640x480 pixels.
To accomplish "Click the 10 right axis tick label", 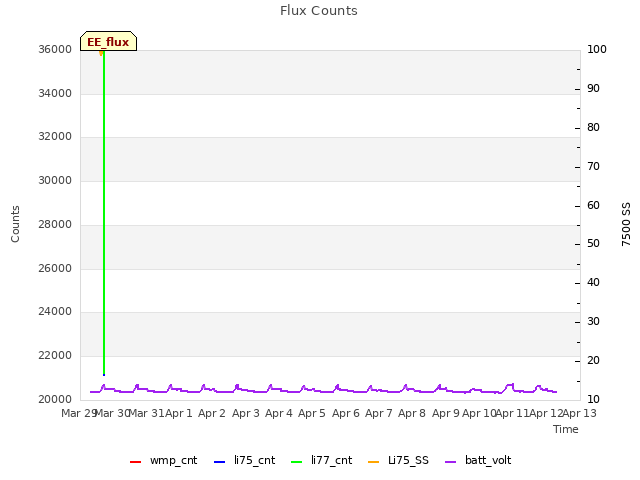I will point(593,399).
